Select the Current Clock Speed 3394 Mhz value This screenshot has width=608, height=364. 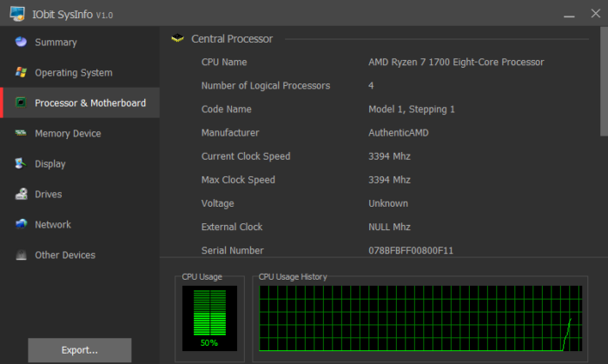pos(389,156)
